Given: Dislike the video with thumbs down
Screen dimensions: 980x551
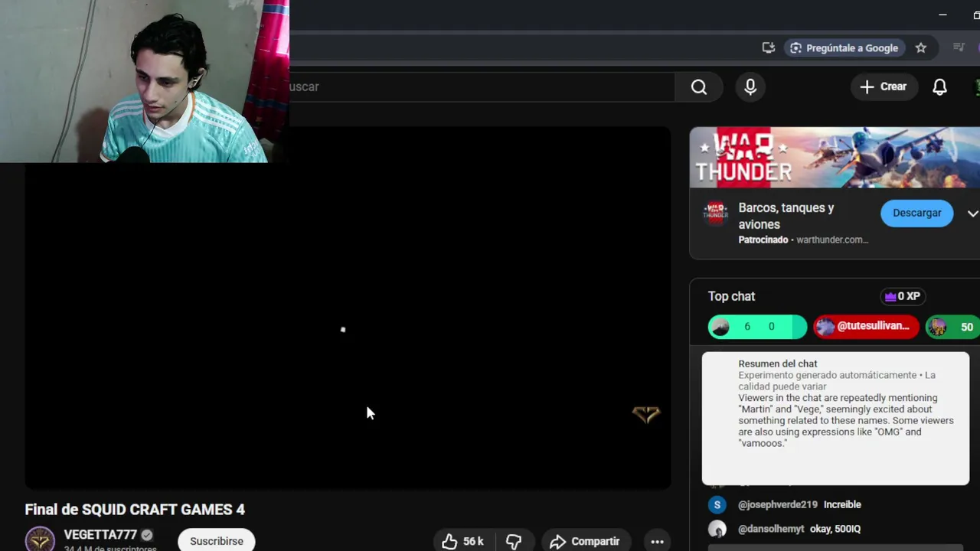Looking at the screenshot, I should (514, 541).
